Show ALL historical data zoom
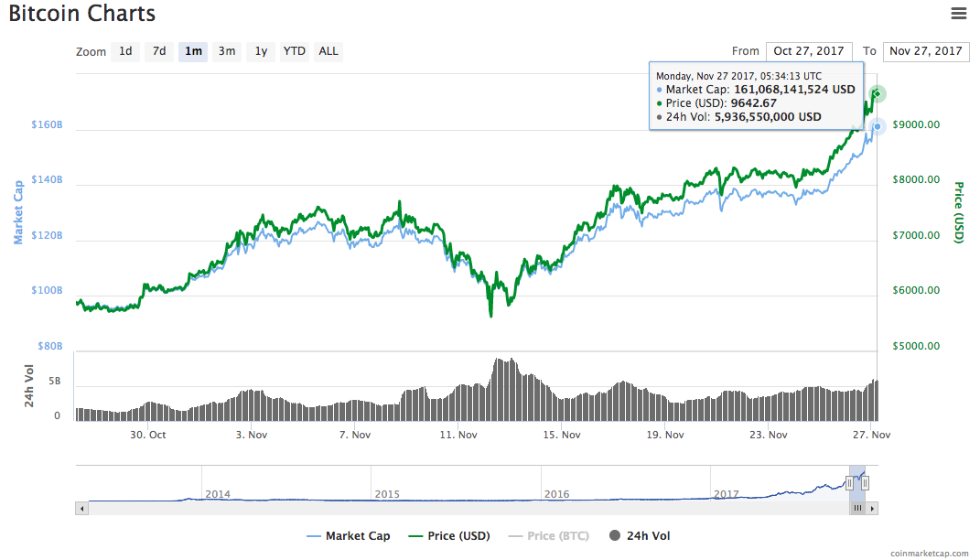This screenshot has height=560, width=980. coord(328,51)
